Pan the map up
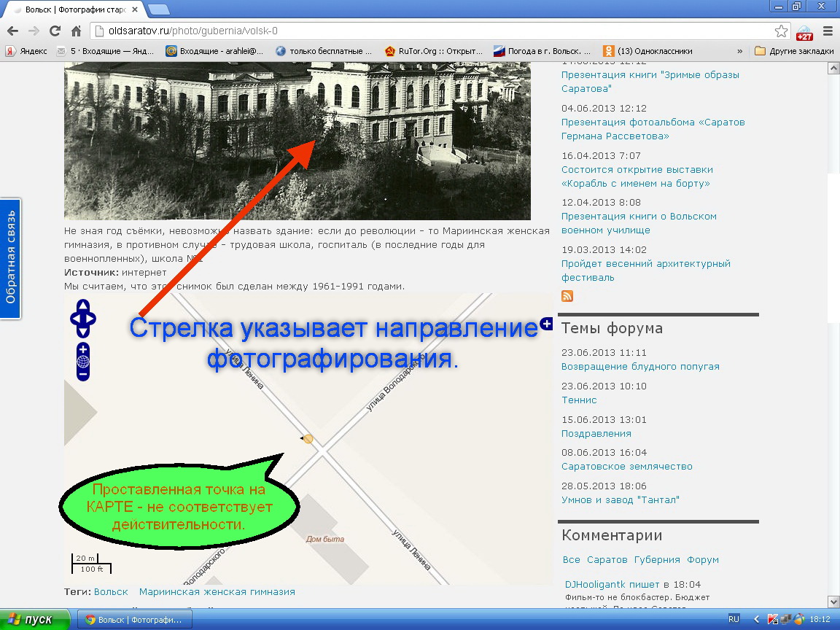Image resolution: width=840 pixels, height=630 pixels. (x=83, y=306)
